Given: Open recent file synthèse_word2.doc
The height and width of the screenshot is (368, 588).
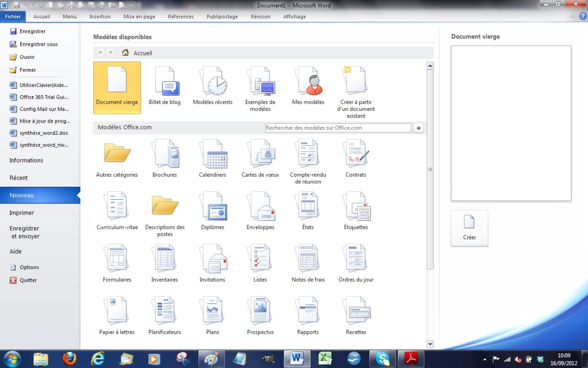Looking at the screenshot, I should (x=40, y=133).
